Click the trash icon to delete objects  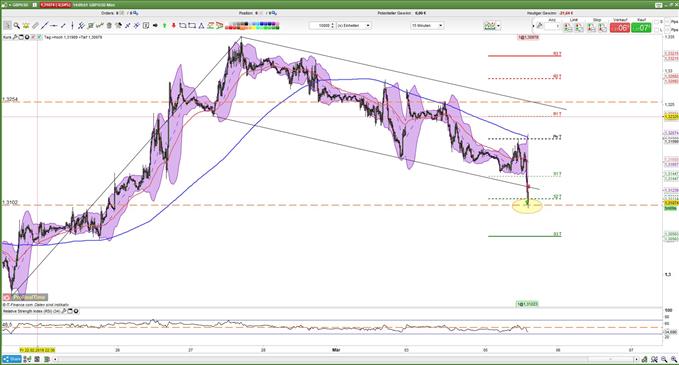point(109,26)
